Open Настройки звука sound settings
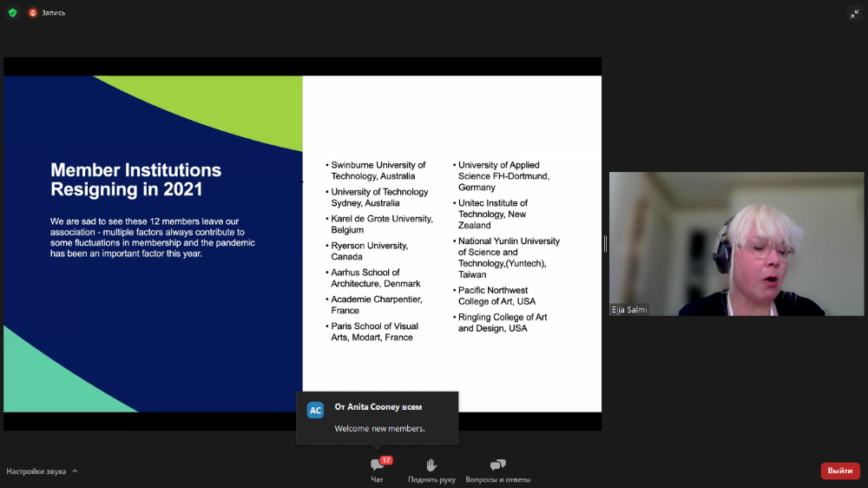Screen dimensions: 868x488 (36, 472)
